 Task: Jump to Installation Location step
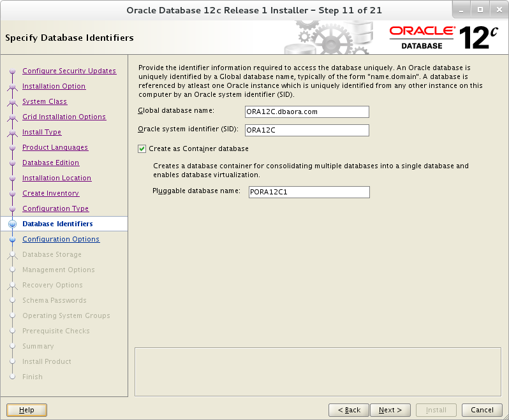pyautogui.click(x=57, y=178)
